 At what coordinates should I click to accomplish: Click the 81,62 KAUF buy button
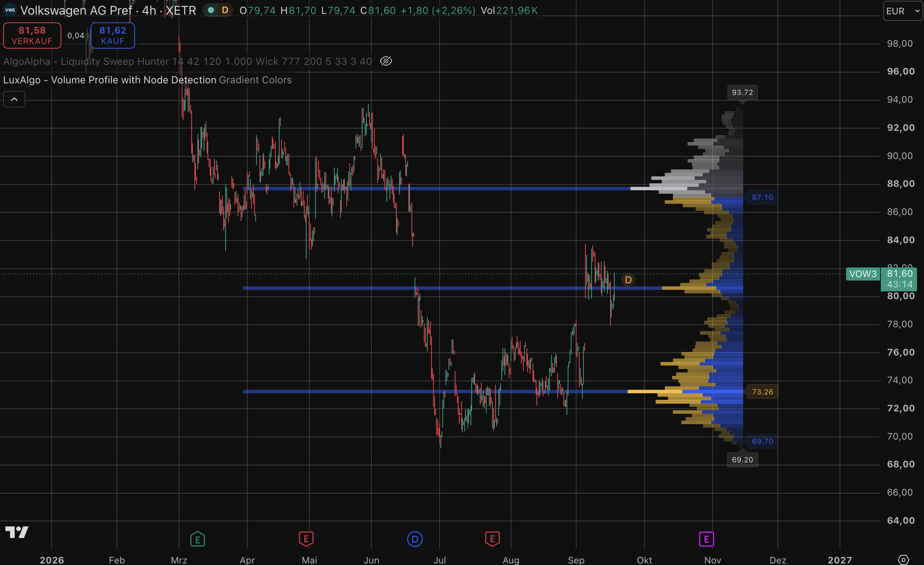pos(113,36)
